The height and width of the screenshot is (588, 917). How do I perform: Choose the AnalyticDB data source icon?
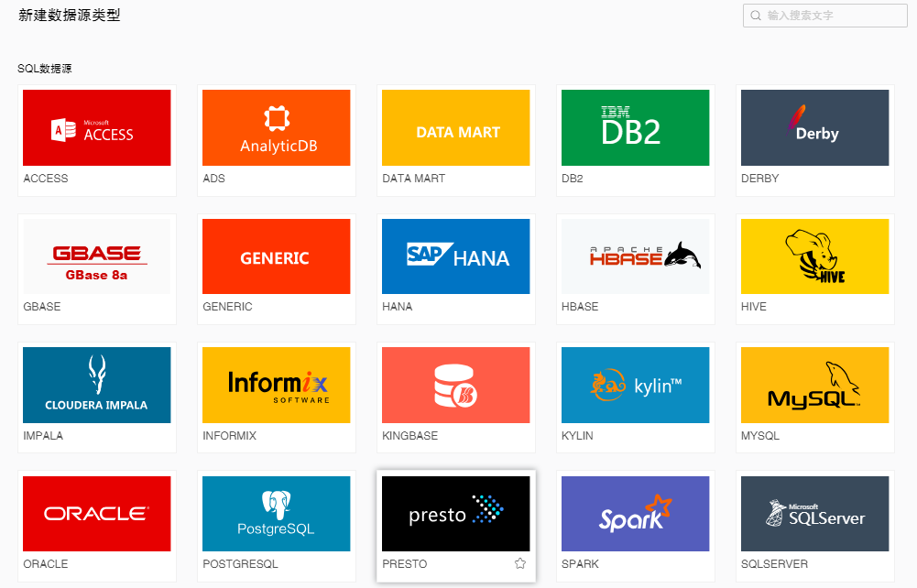[276, 128]
